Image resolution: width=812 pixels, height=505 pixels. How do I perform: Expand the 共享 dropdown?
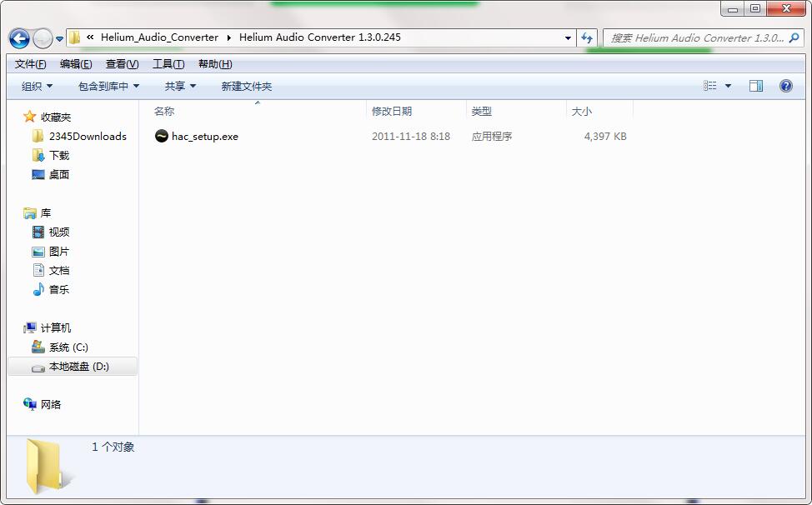click(180, 87)
